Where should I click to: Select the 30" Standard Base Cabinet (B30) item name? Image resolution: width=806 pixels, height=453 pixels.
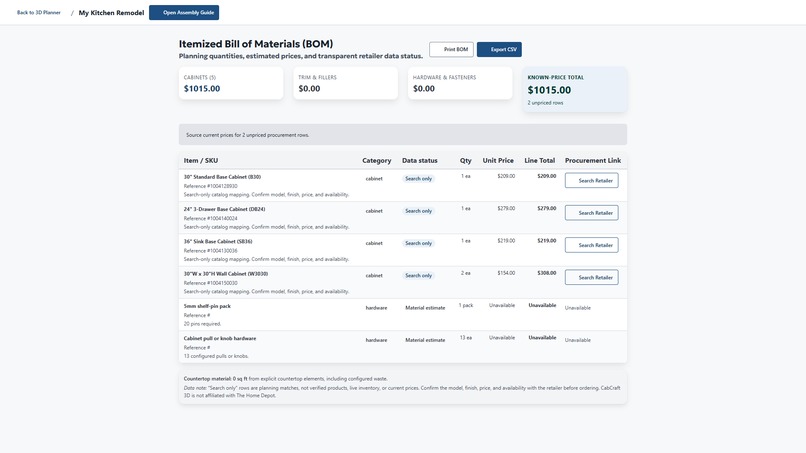(222, 177)
